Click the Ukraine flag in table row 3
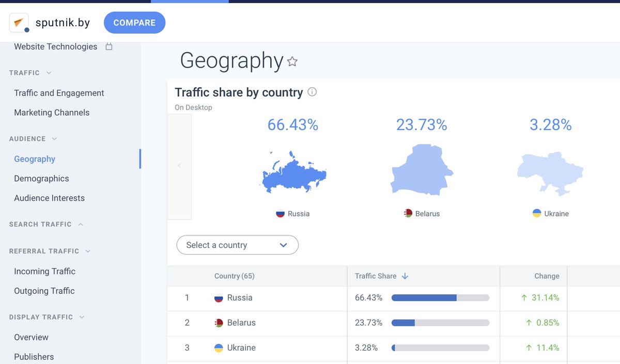620x364 pixels. click(219, 348)
